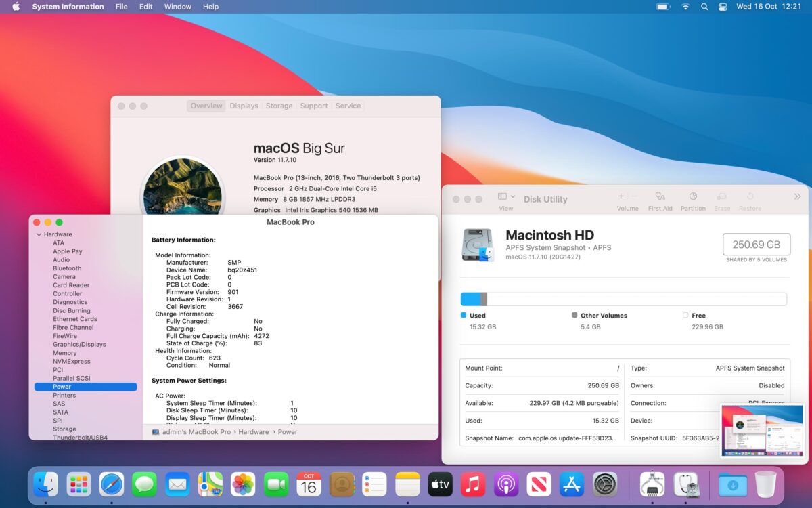Open FaceTime from the Dock
Viewport: 812px width, 508px height.
(276, 484)
